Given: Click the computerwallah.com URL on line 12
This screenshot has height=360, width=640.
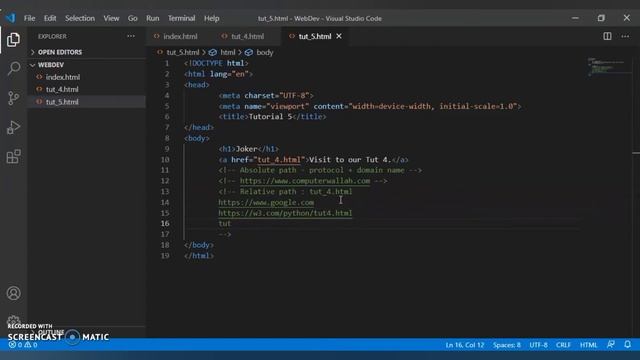Looking at the screenshot, I should click(x=305, y=181).
